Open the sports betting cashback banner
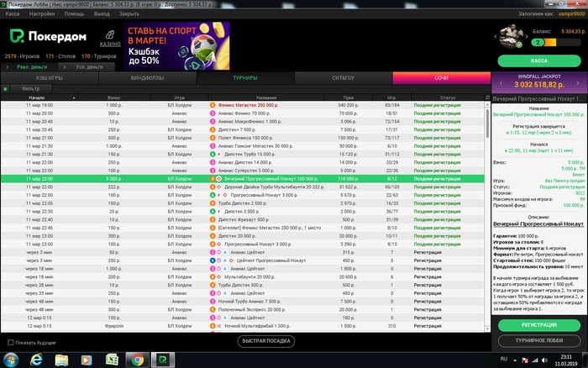588x368 pixels. [176, 45]
